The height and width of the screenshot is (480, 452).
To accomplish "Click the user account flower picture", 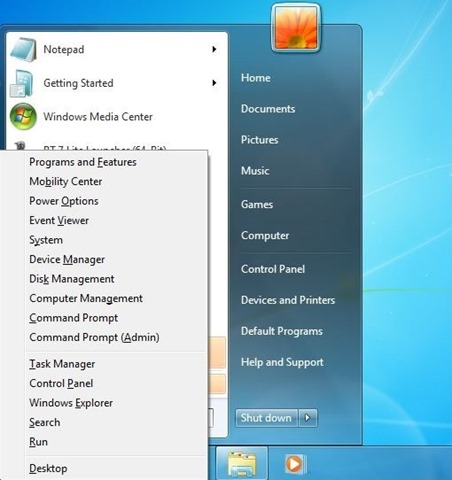I will 296,28.
